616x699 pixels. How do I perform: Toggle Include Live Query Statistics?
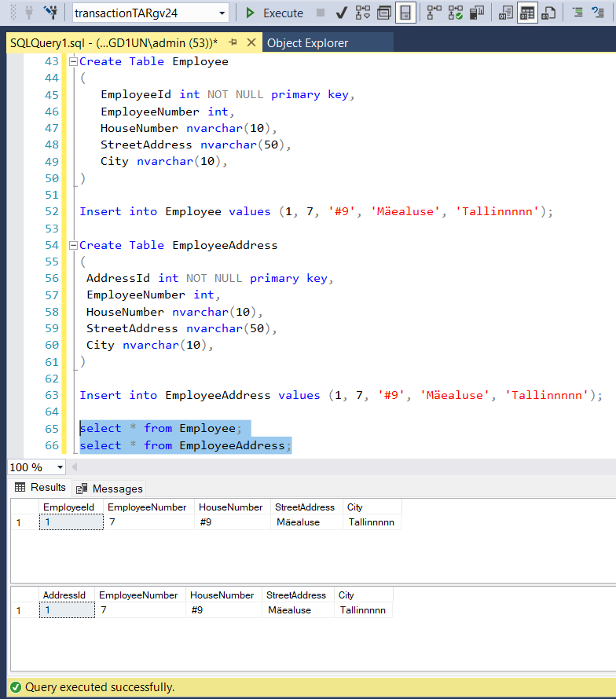coord(456,13)
